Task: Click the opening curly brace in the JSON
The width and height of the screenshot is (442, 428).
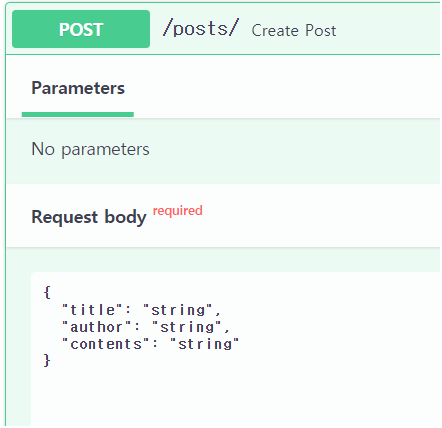Action: point(47,292)
